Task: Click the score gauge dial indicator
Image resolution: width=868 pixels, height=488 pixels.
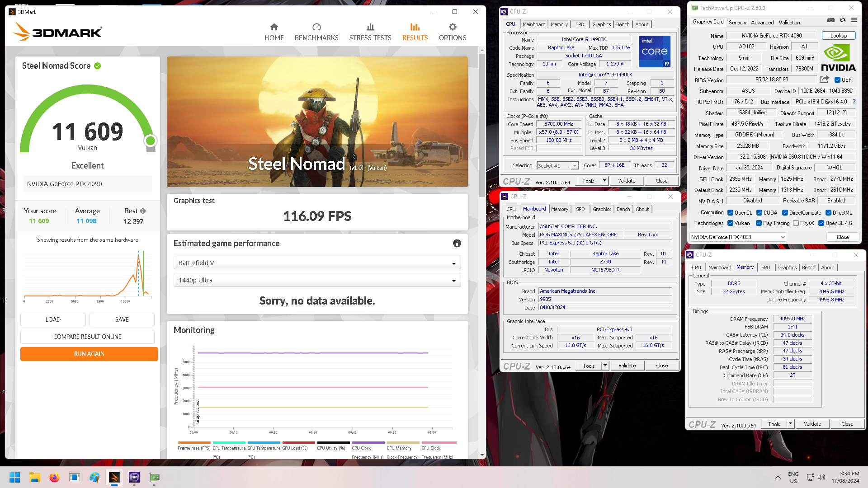Action: click(x=151, y=141)
